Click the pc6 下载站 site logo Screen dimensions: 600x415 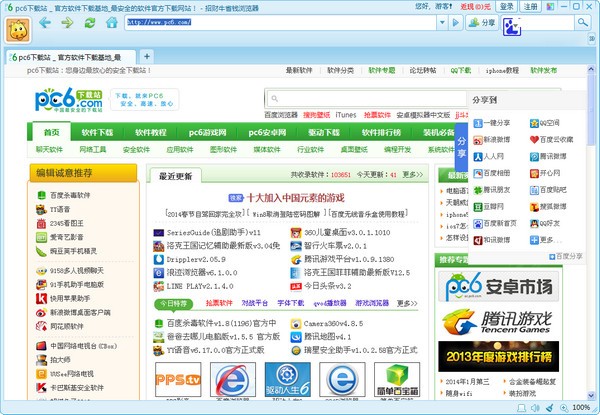pyautogui.click(x=69, y=99)
